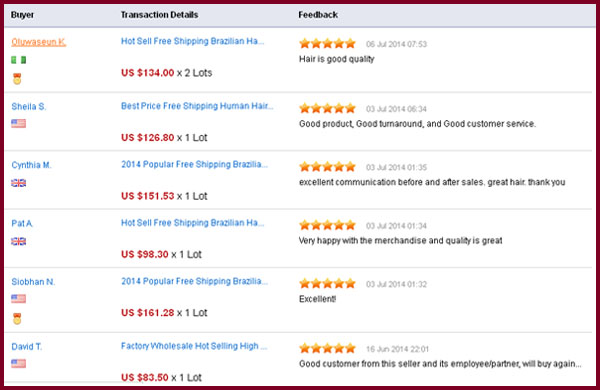Open Factory Wholesale Hot Selling High listing
Image resolution: width=600 pixels, height=390 pixels.
click(194, 346)
